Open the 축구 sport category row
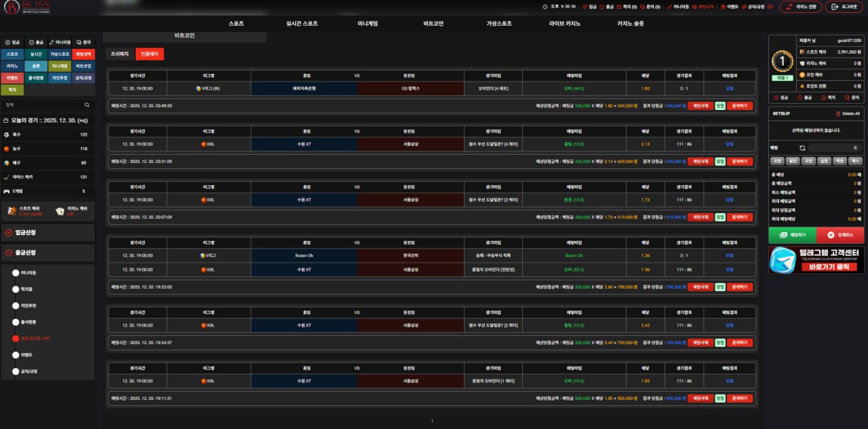Screen dimensions: 868x429 [x=47, y=135]
